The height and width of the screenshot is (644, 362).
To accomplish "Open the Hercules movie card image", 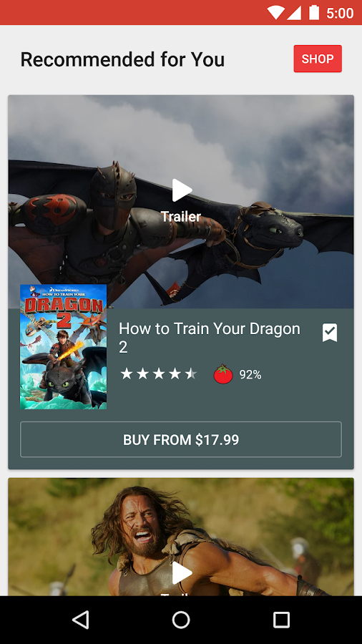I will (x=181, y=537).
